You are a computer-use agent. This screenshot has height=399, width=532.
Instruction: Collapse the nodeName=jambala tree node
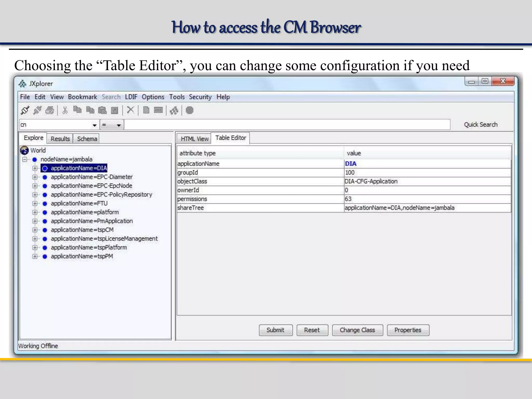pyautogui.click(x=25, y=159)
